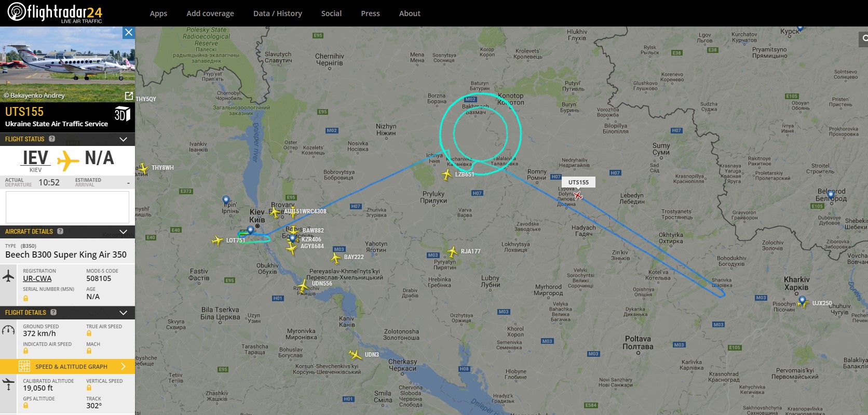Click the Kharkiv airport pin marker
The image size is (868, 415).
(803, 300)
